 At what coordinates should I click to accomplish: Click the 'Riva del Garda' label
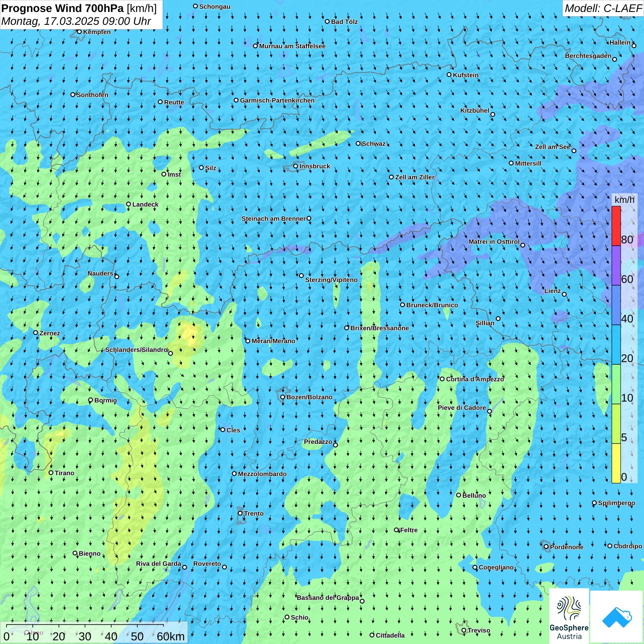click(159, 563)
